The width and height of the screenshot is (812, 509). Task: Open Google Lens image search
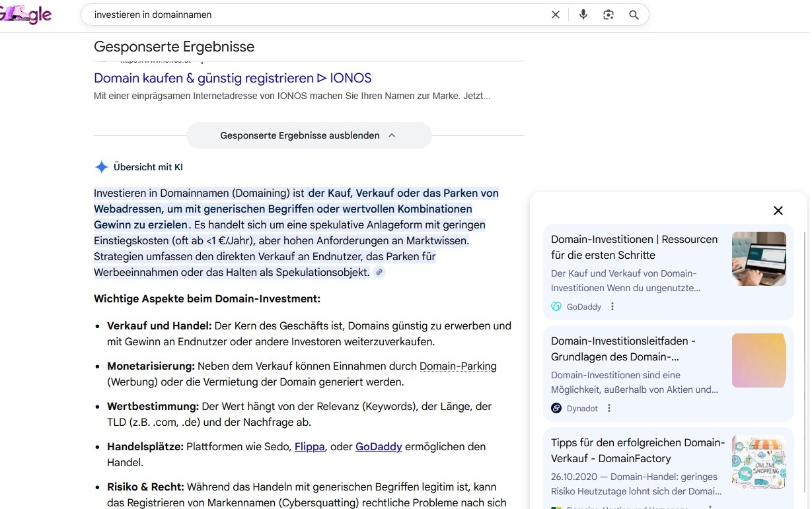click(609, 14)
